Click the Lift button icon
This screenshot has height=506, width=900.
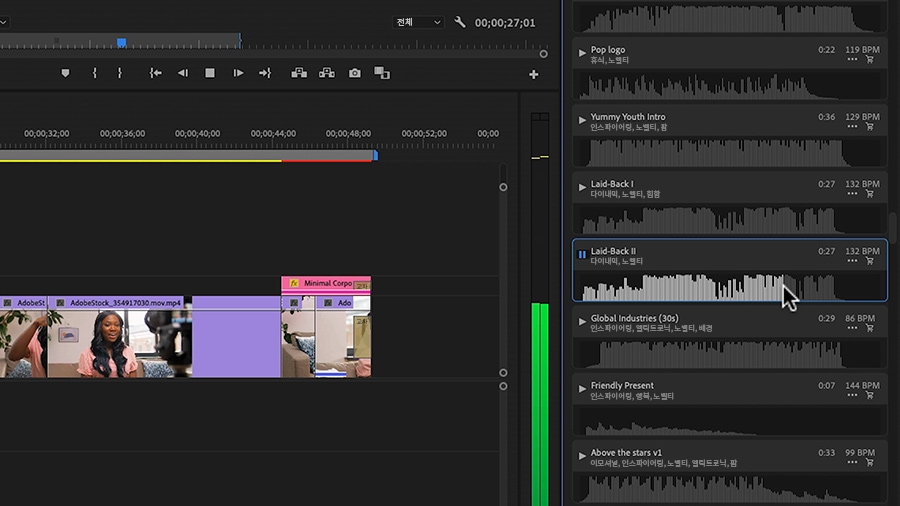[x=298, y=73]
